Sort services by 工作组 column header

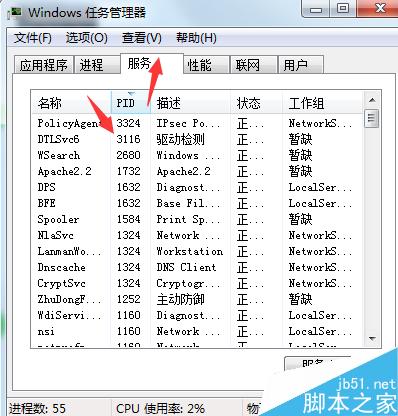coord(322,103)
